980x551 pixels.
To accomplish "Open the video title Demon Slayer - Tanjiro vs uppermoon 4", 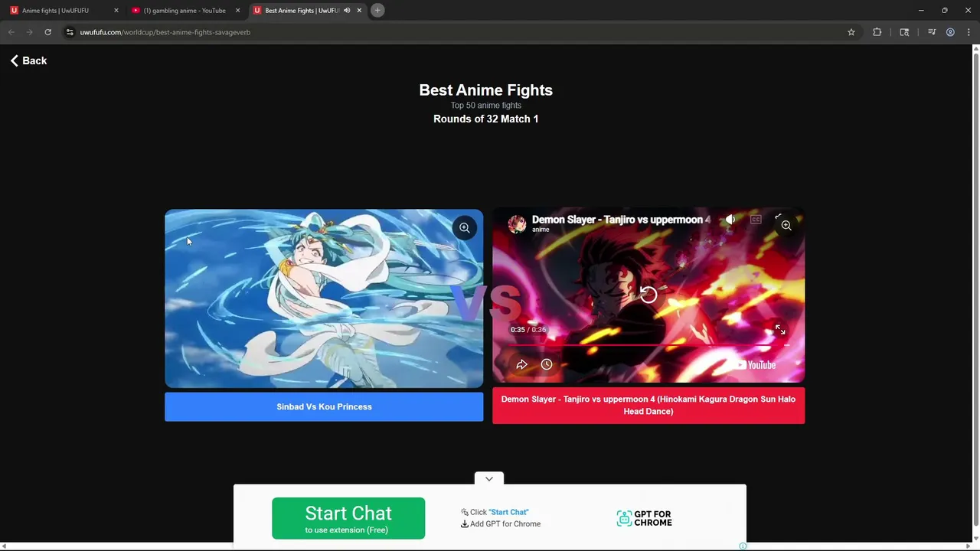I will [x=621, y=220].
